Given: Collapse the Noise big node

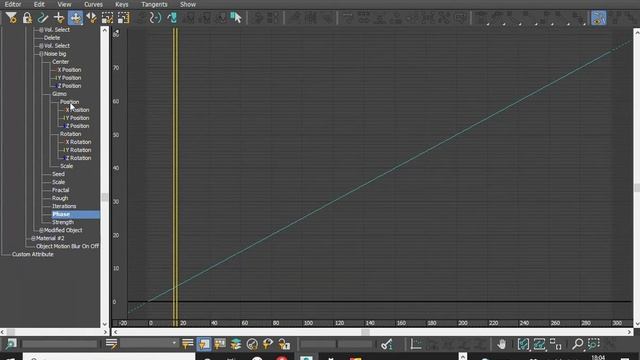Looking at the screenshot, I should tap(41, 54).
